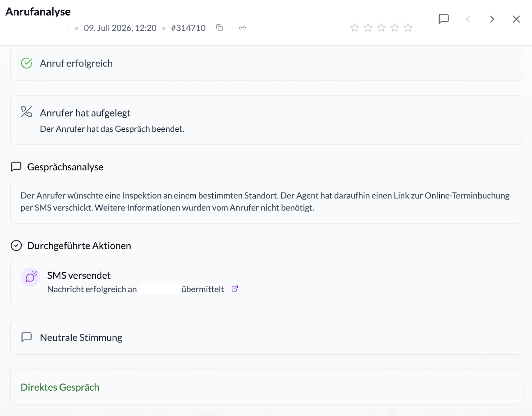Click the Neutrale Stimmung label
The height and width of the screenshot is (416, 532).
(x=81, y=337)
